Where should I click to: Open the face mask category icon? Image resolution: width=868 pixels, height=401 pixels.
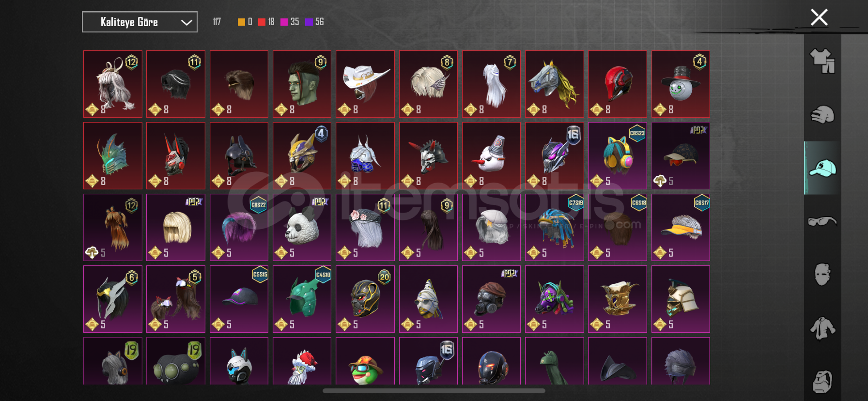822,275
